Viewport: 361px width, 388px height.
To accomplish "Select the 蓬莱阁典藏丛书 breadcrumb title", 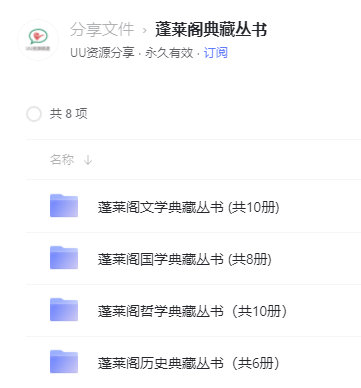I will (x=211, y=29).
